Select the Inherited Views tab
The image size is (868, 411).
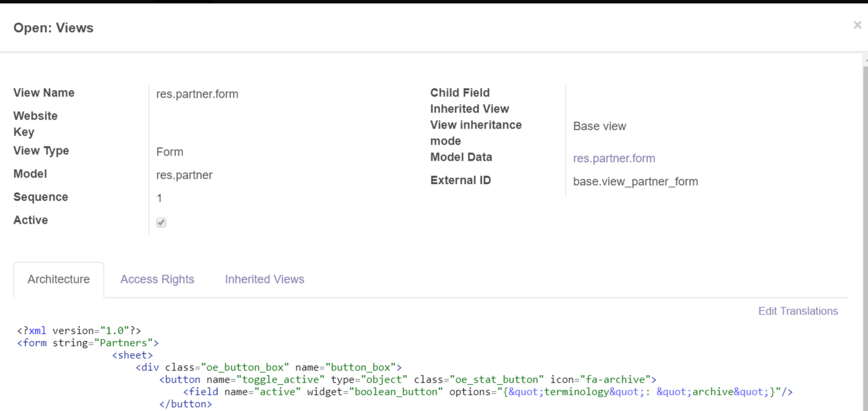click(x=264, y=280)
